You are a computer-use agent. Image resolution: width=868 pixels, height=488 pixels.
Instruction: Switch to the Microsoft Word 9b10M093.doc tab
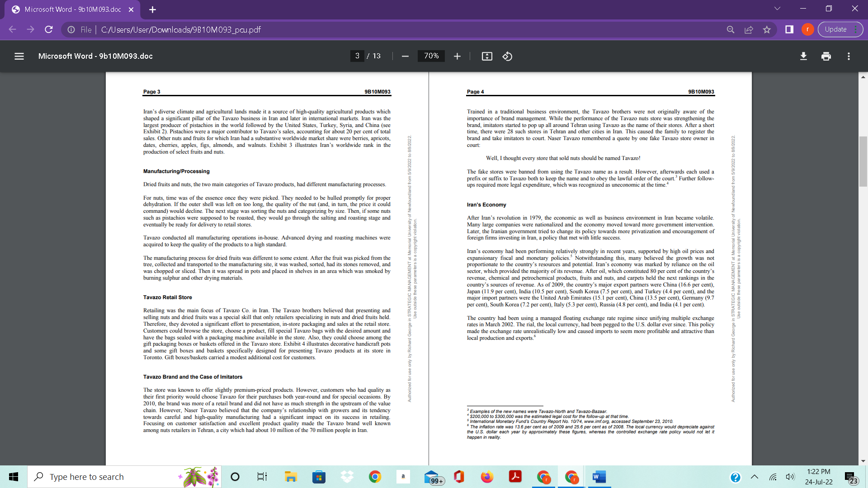(x=72, y=9)
